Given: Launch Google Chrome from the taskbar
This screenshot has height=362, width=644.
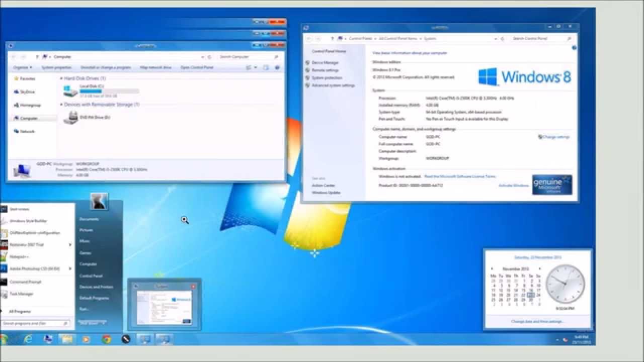Looking at the screenshot, I should [106, 339].
